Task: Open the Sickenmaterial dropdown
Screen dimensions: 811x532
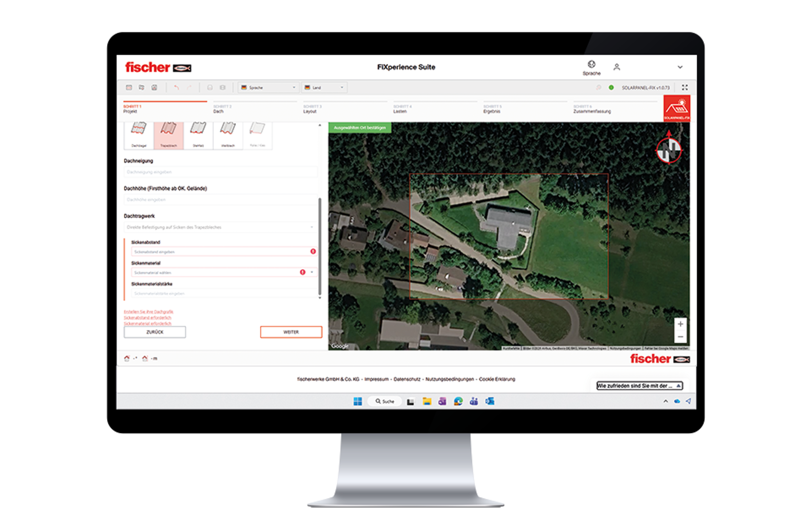Action: (x=224, y=272)
